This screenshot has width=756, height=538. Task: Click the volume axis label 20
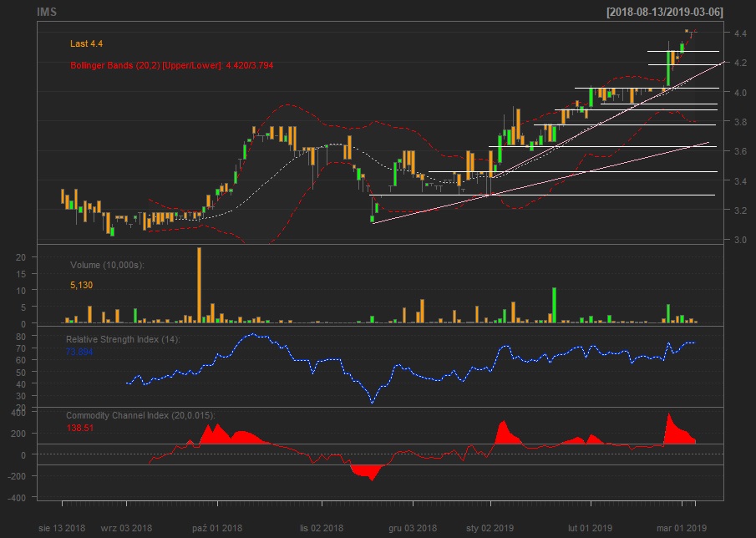pyautogui.click(x=20, y=257)
